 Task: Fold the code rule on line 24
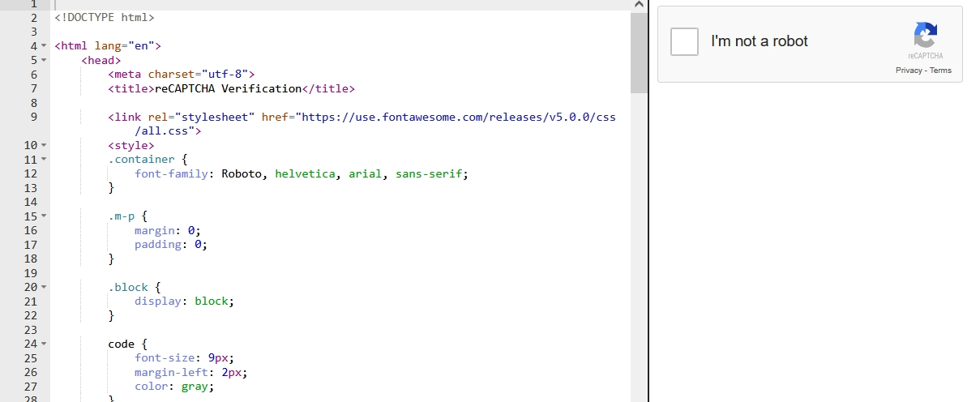click(44, 344)
